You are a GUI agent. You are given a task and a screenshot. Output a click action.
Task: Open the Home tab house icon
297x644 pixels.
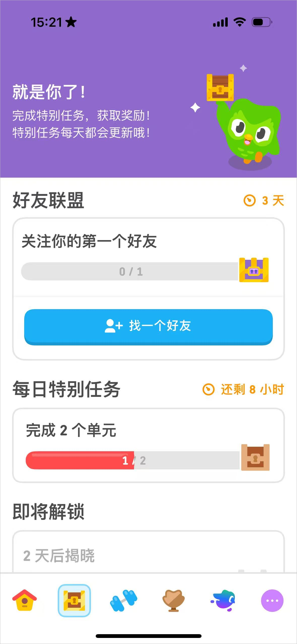[x=24, y=600]
